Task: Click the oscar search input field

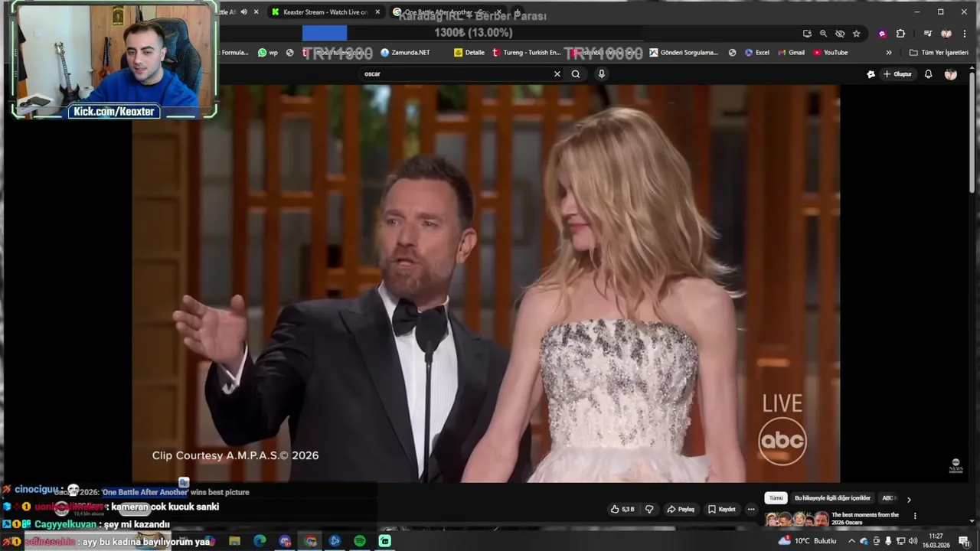Action: pos(456,74)
